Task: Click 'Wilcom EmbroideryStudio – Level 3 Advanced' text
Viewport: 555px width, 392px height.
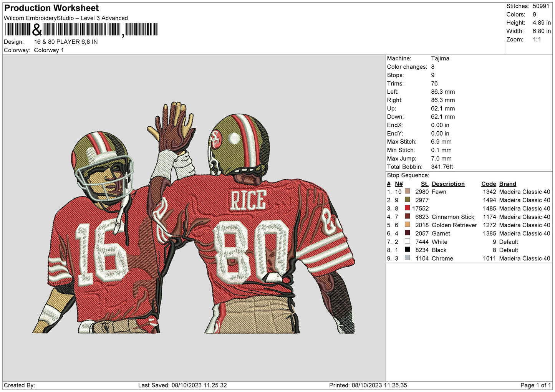Action: point(66,18)
